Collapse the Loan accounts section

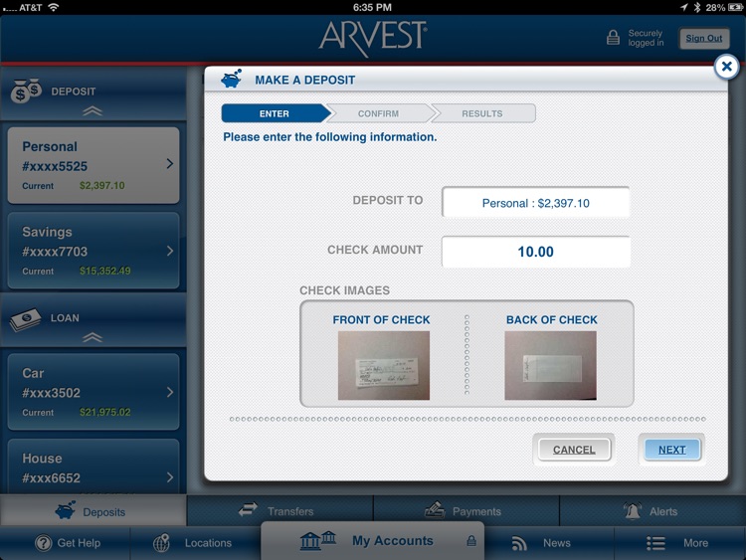point(93,338)
